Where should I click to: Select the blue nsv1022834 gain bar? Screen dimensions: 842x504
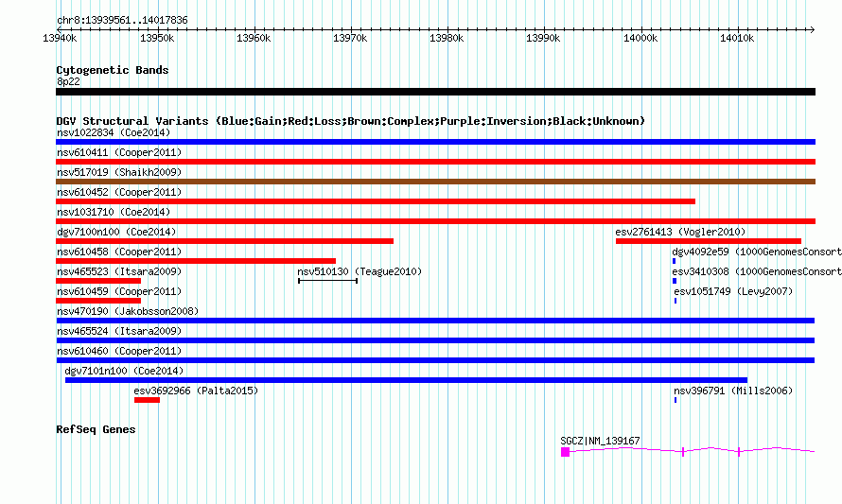tap(435, 142)
